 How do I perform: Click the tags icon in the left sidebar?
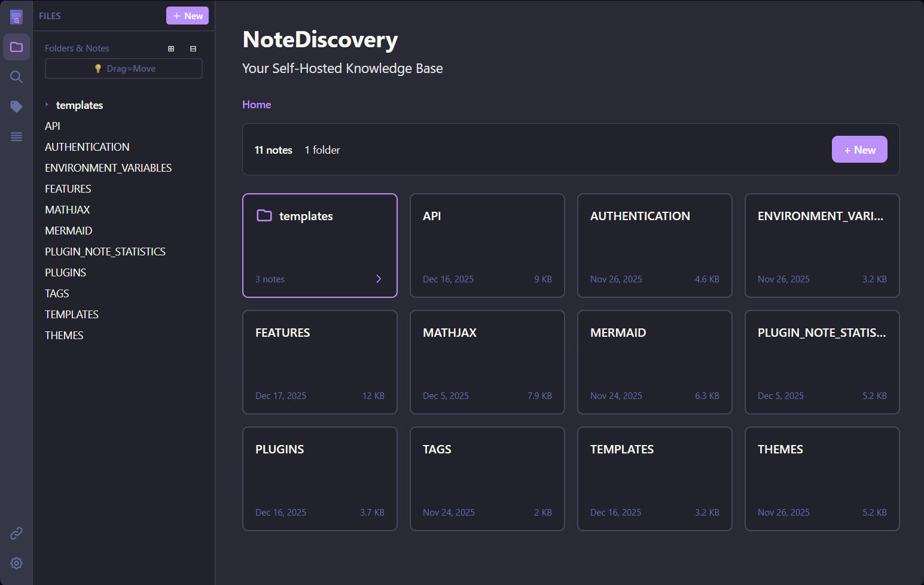[x=16, y=106]
